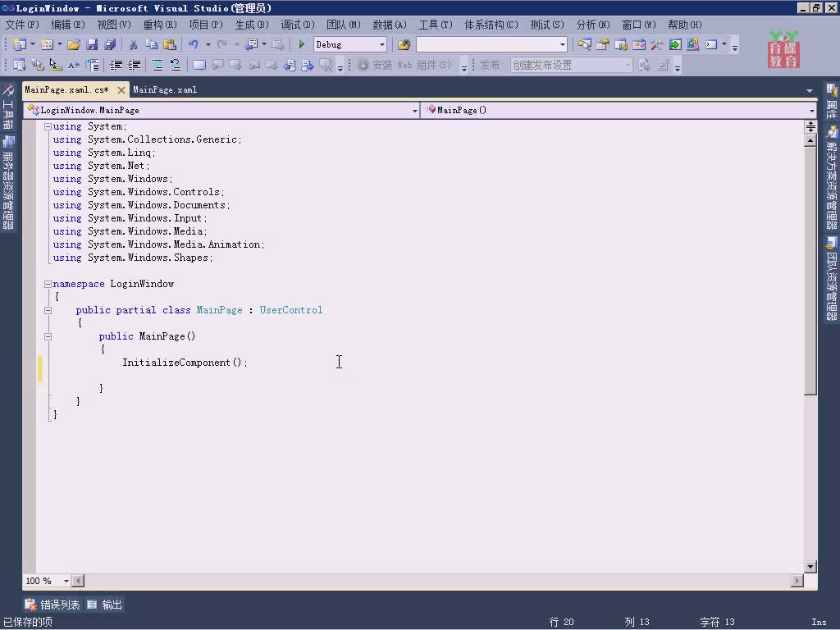Click the Find in Files binoculars-folder icon
The width and height of the screenshot is (840, 630).
[404, 44]
